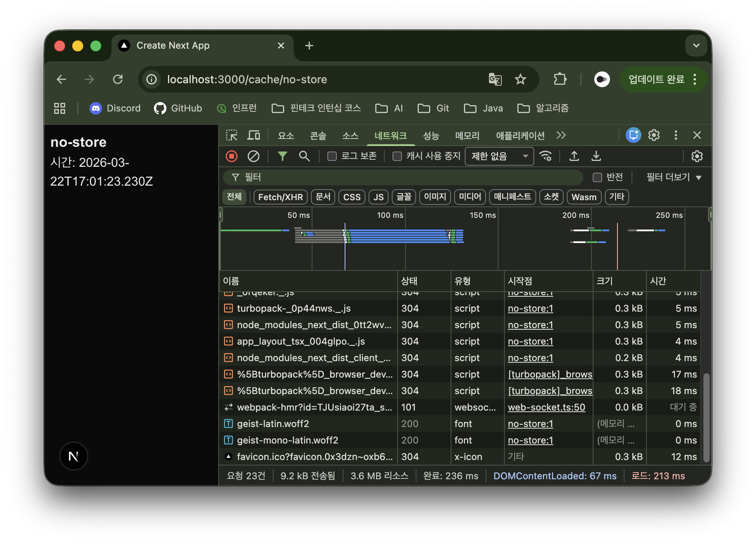Enable the 로그 보존 checkbox
Screen dimensions: 756x544
click(x=332, y=156)
